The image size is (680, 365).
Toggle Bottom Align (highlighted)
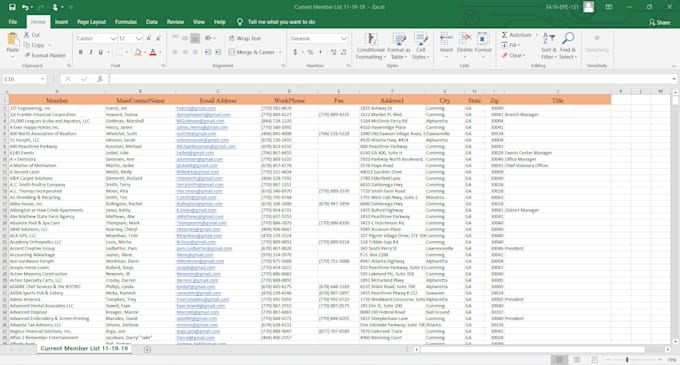coord(195,38)
